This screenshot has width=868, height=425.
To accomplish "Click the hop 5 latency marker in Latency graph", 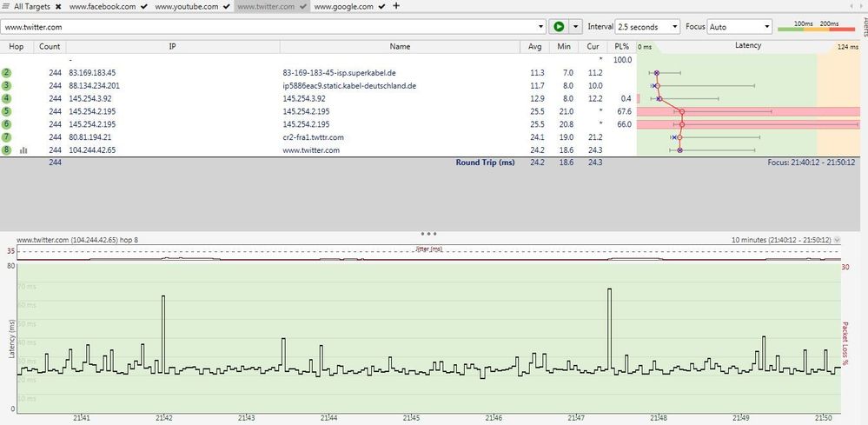I will click(x=682, y=112).
